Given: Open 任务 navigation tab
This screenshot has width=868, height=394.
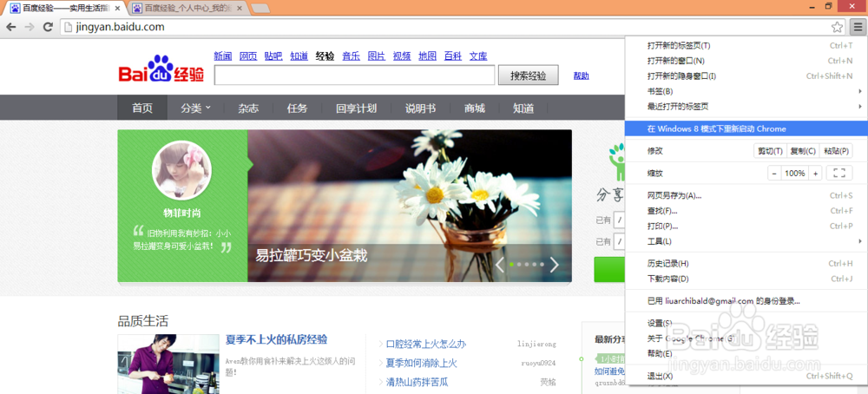Looking at the screenshot, I should 297,108.
